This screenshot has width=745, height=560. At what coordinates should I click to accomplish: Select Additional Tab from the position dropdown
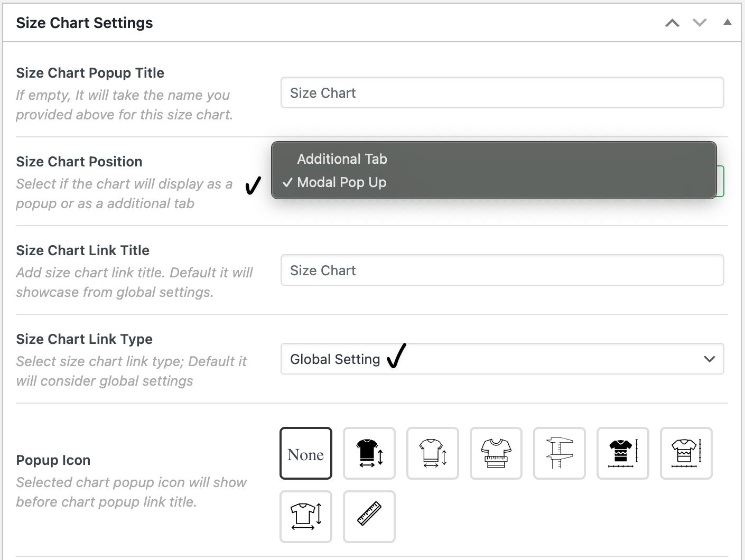click(x=342, y=158)
